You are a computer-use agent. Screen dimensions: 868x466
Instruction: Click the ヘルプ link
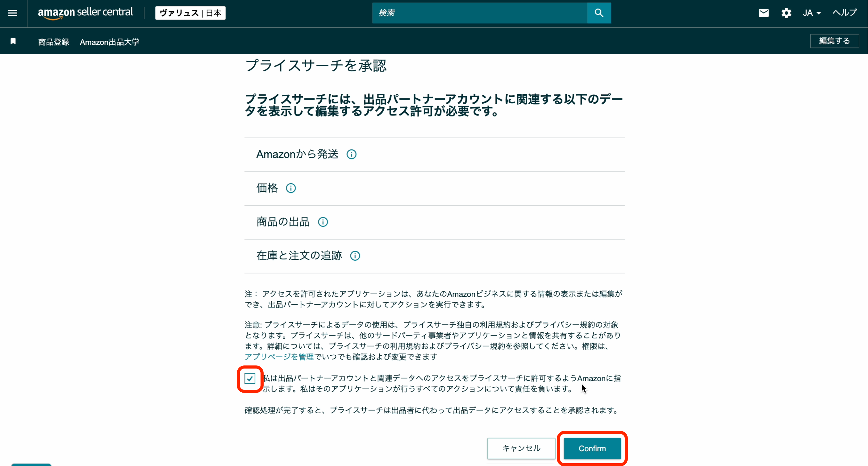(845, 13)
